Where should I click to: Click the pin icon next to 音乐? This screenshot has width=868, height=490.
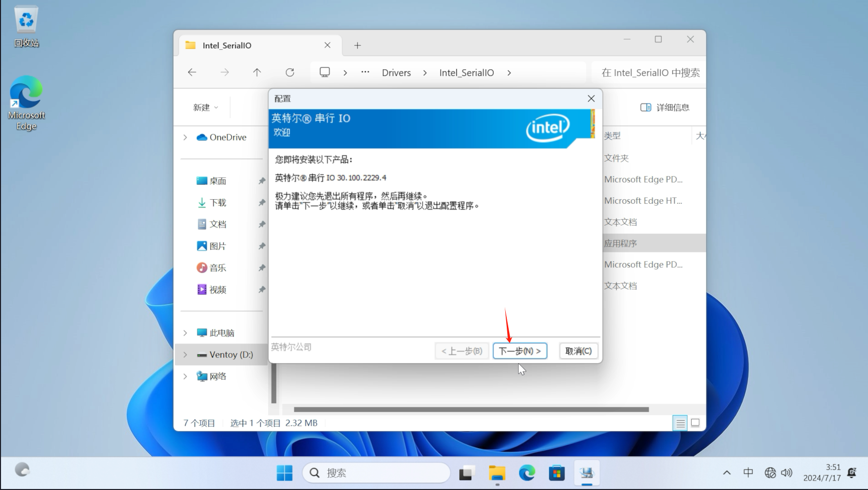pyautogui.click(x=262, y=268)
